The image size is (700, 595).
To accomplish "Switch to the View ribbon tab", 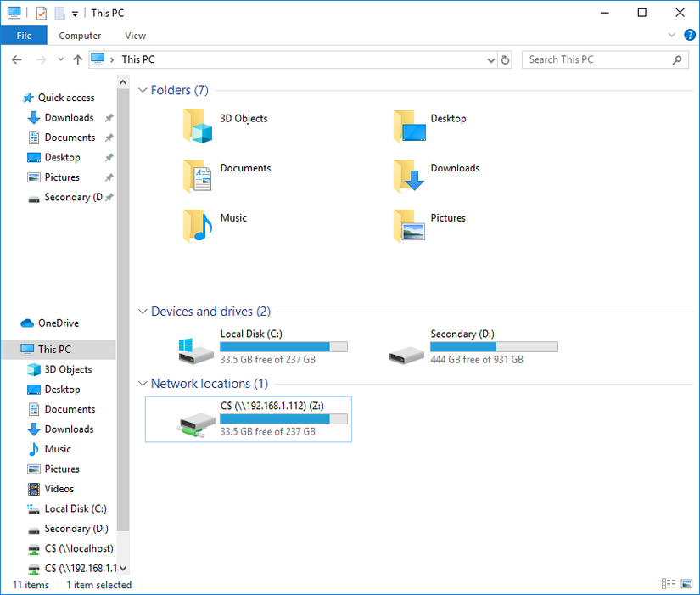I will [x=135, y=36].
